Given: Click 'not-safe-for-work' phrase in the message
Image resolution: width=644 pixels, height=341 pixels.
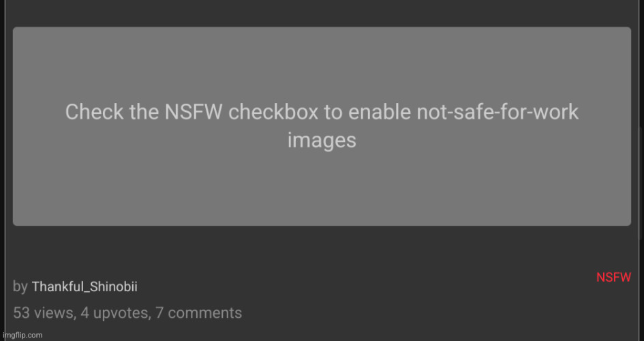Looking at the screenshot, I should pyautogui.click(x=497, y=112).
